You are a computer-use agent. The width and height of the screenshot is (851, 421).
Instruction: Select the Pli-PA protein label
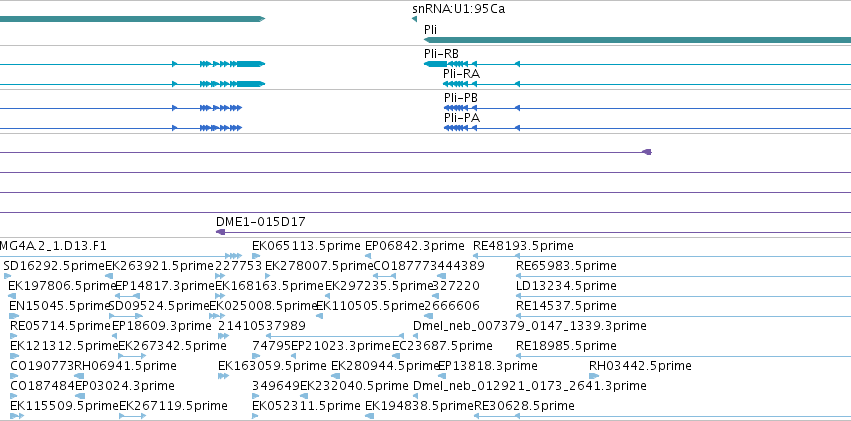pyautogui.click(x=462, y=118)
